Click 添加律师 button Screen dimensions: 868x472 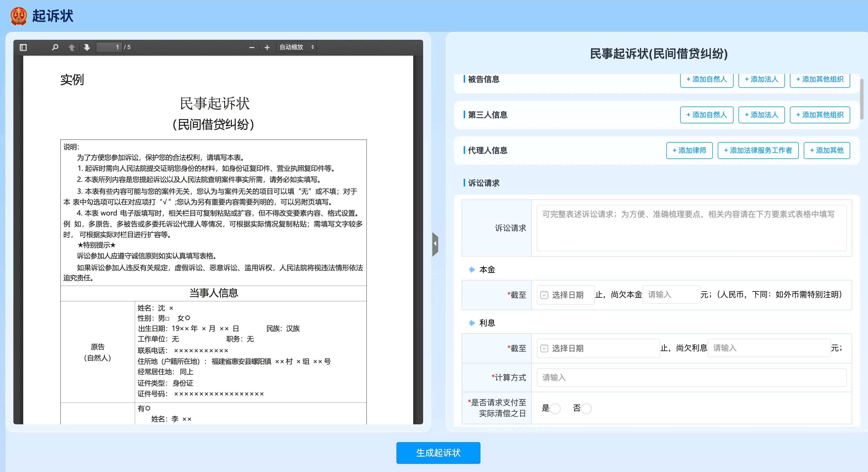(689, 150)
